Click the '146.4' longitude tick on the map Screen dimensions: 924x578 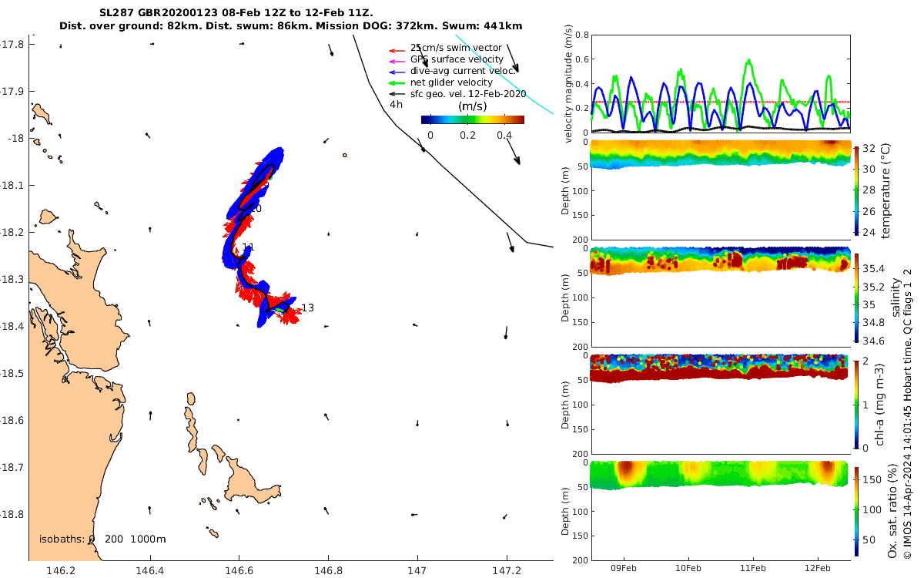150,570
